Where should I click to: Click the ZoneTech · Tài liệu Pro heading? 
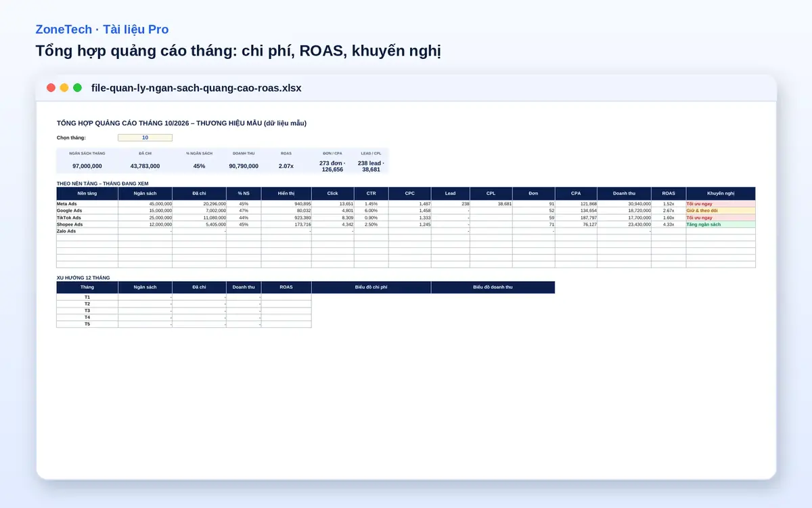102,30
